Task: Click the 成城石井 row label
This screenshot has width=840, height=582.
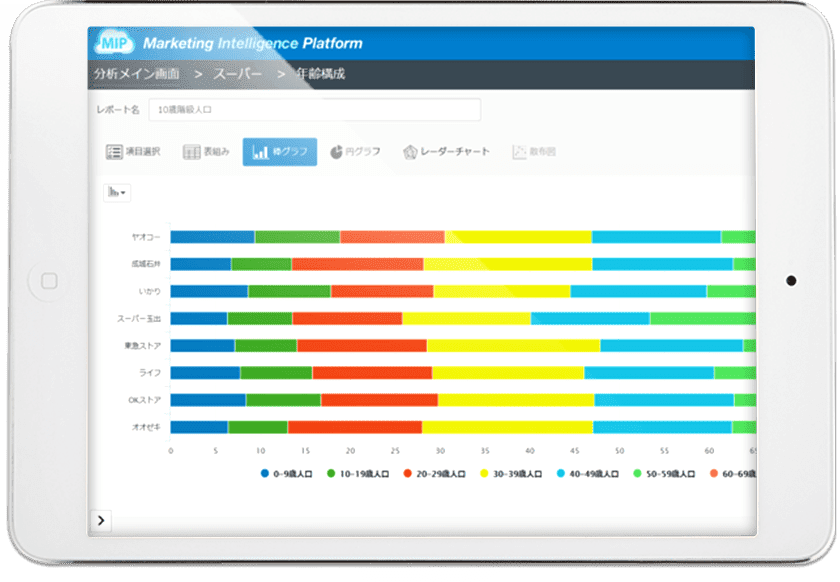Action: pyautogui.click(x=146, y=264)
